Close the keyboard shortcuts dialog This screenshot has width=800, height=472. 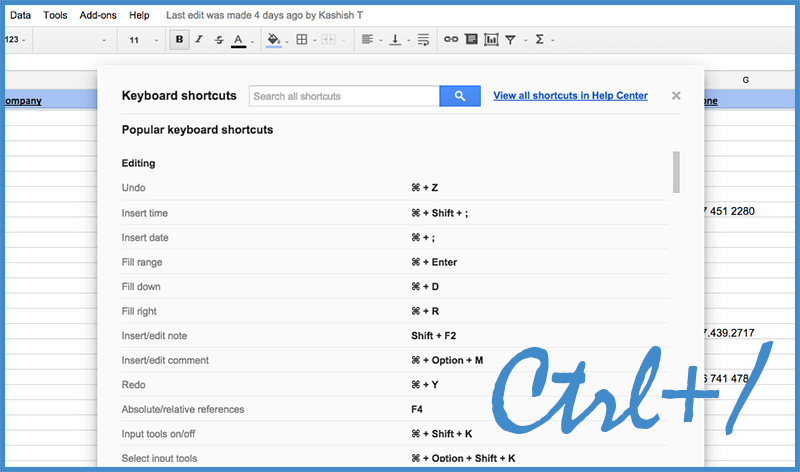pos(676,95)
